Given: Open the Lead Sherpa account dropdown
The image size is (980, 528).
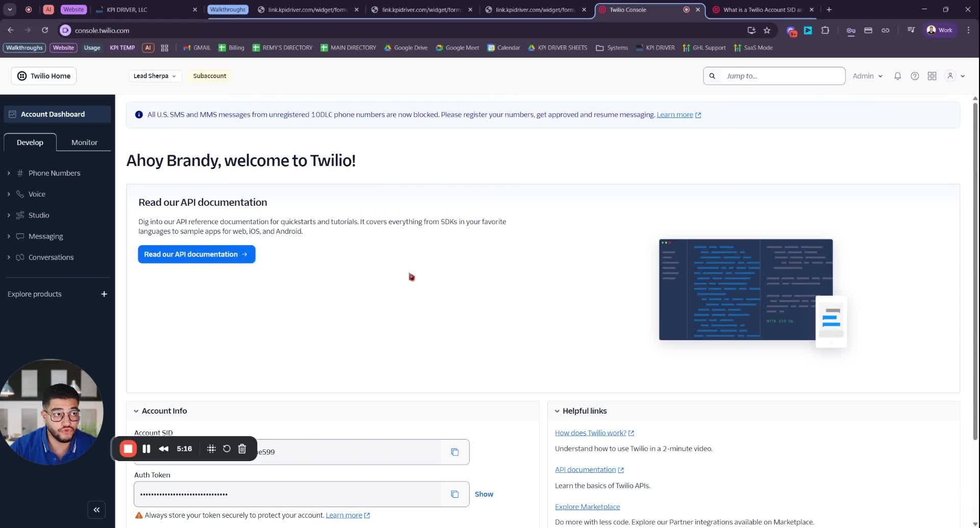Looking at the screenshot, I should tap(155, 76).
